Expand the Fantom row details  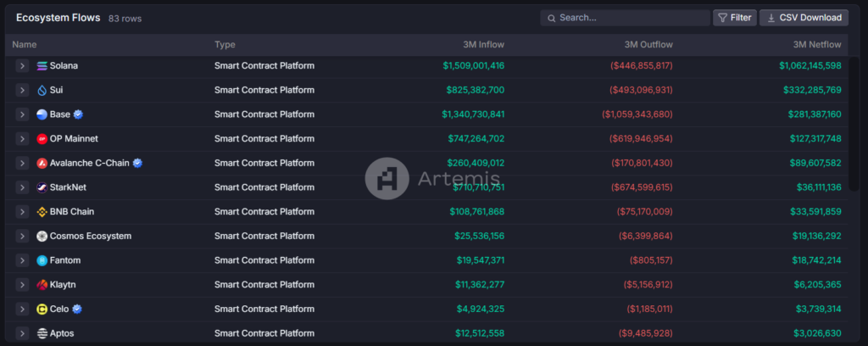(23, 261)
